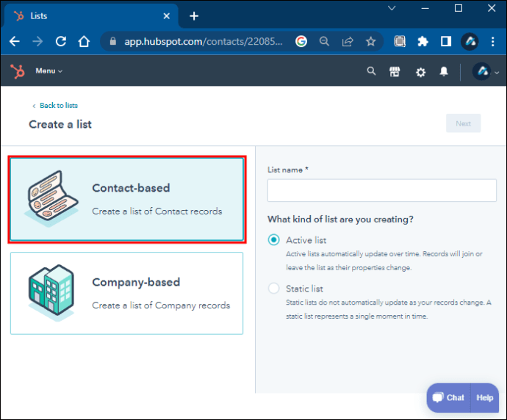Screen dimensions: 507x420
Task: Open the browser profile avatar
Action: (x=470, y=41)
